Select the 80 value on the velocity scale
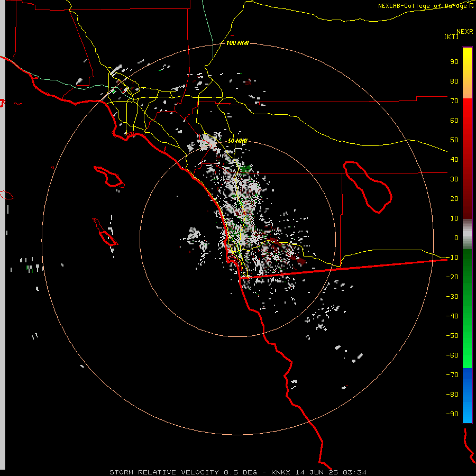The height and width of the screenshot is (476, 476). [x=454, y=81]
